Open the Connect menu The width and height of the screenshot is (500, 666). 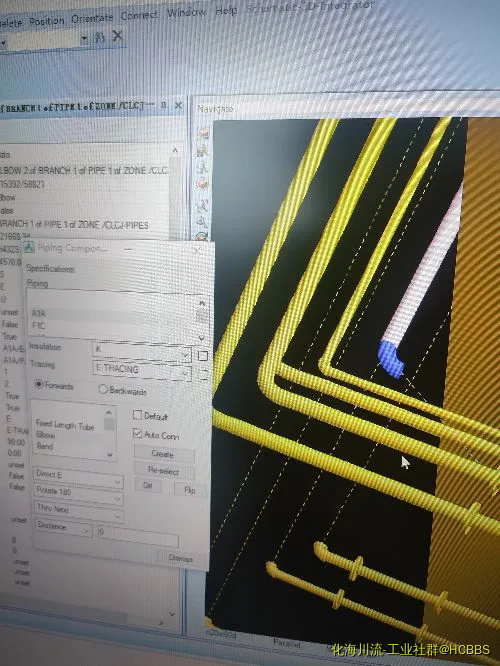click(x=139, y=16)
